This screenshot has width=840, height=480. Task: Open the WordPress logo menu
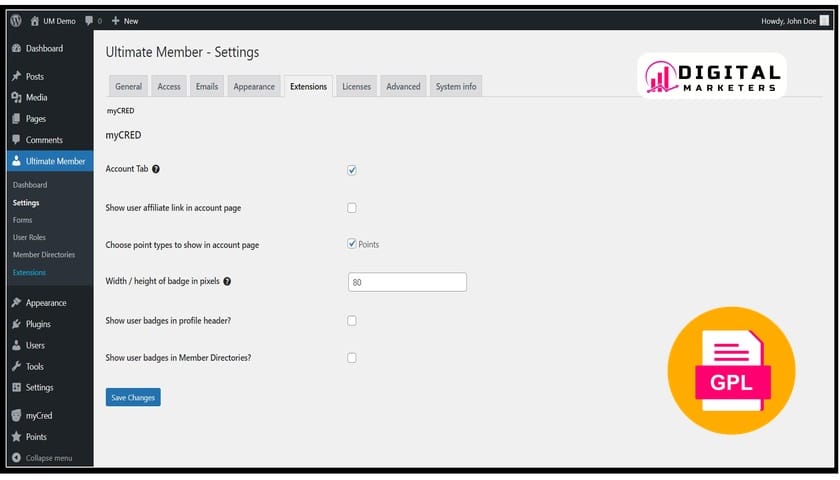pyautogui.click(x=16, y=21)
